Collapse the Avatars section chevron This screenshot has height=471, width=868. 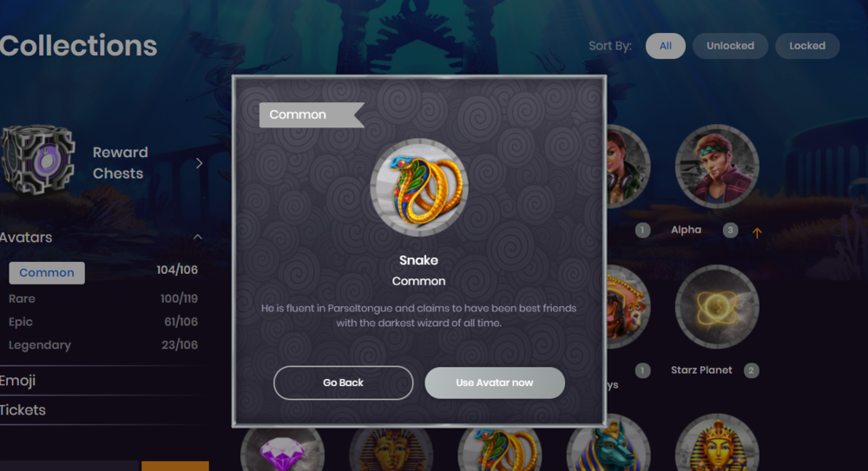198,237
